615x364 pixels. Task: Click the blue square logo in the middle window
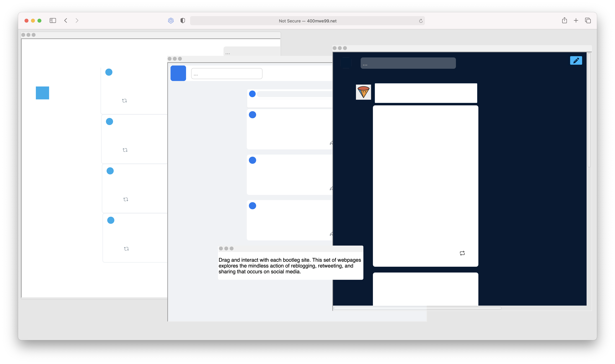point(178,73)
